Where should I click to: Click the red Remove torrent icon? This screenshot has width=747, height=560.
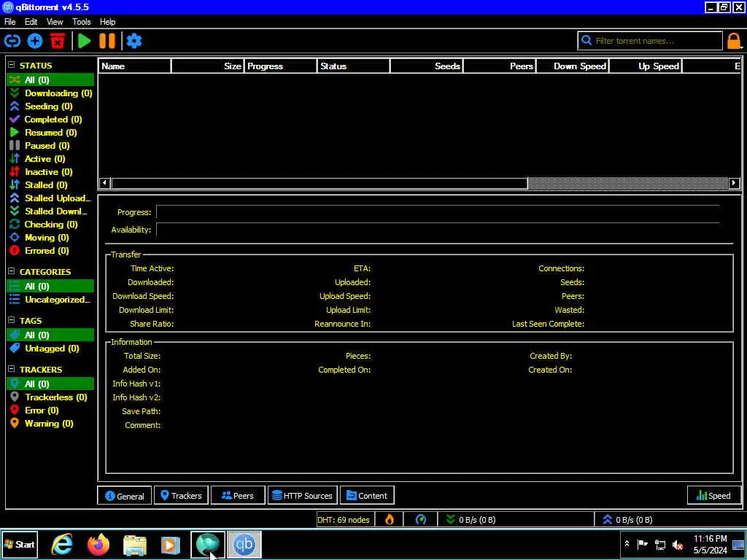tap(58, 41)
